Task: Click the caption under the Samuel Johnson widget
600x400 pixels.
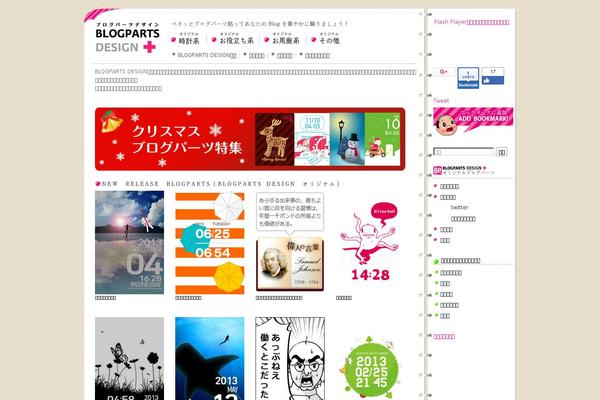Action: point(279,298)
